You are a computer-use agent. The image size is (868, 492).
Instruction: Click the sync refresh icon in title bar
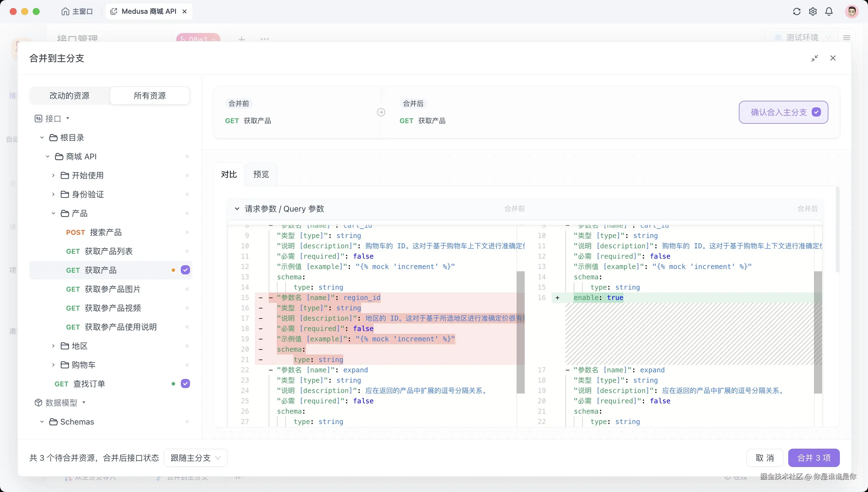[797, 11]
